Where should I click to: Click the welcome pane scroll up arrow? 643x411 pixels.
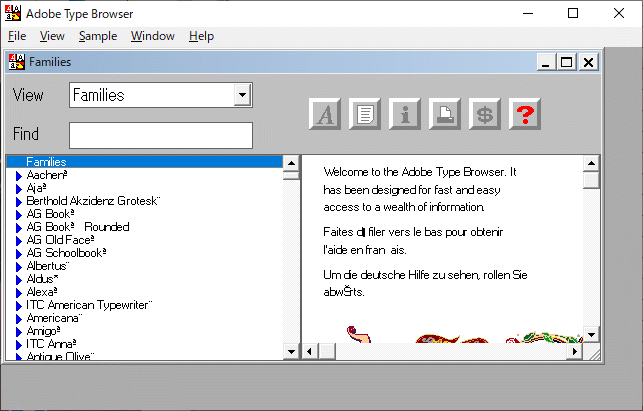(x=591, y=163)
